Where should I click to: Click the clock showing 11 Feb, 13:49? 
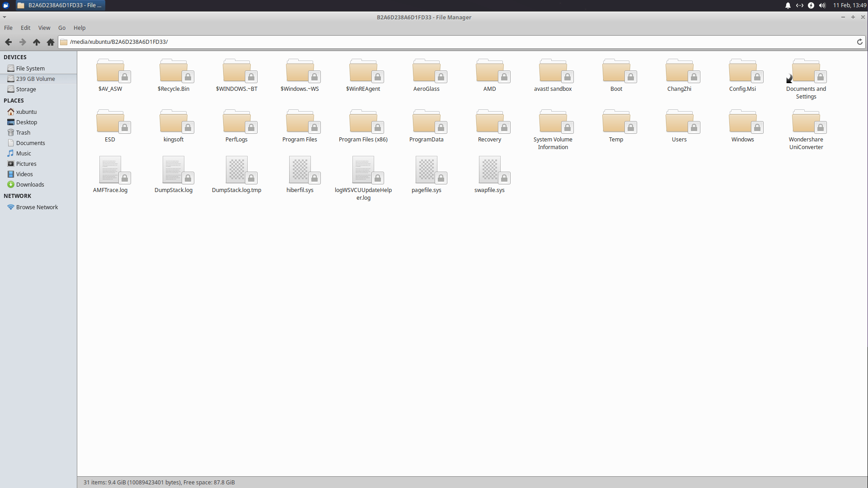pyautogui.click(x=849, y=5)
